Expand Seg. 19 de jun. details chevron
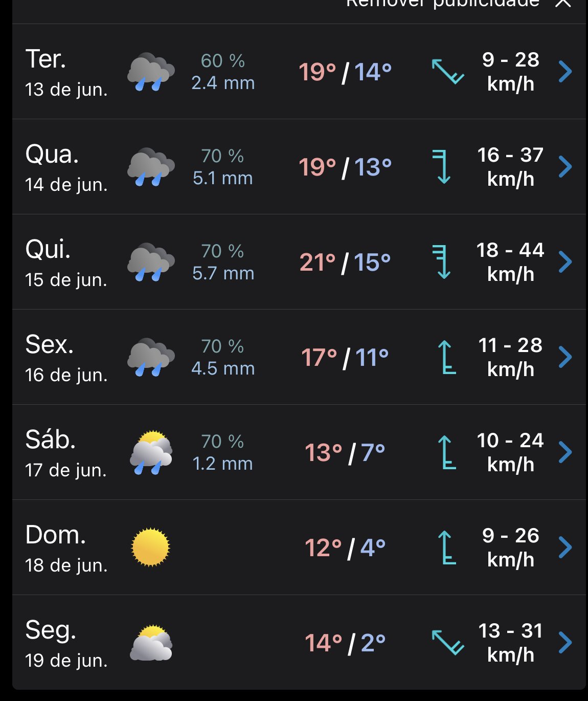Viewport: 588px width, 701px height. coord(565,643)
